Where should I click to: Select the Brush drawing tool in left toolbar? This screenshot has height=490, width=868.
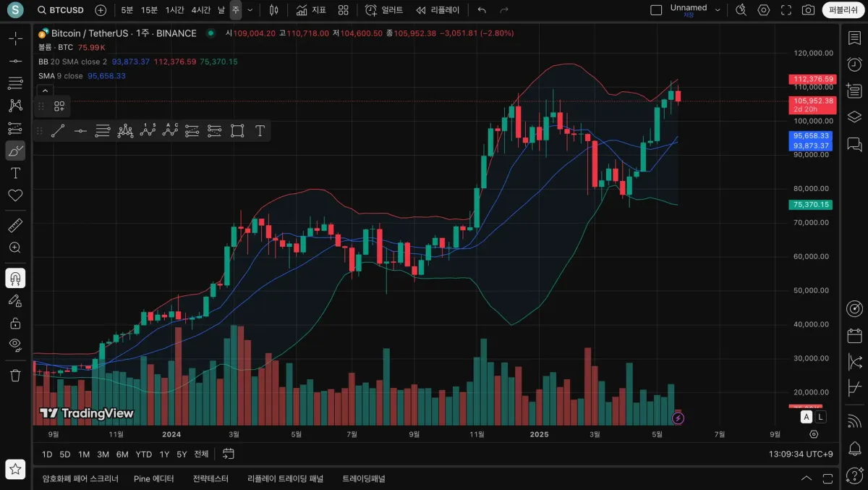click(x=15, y=151)
